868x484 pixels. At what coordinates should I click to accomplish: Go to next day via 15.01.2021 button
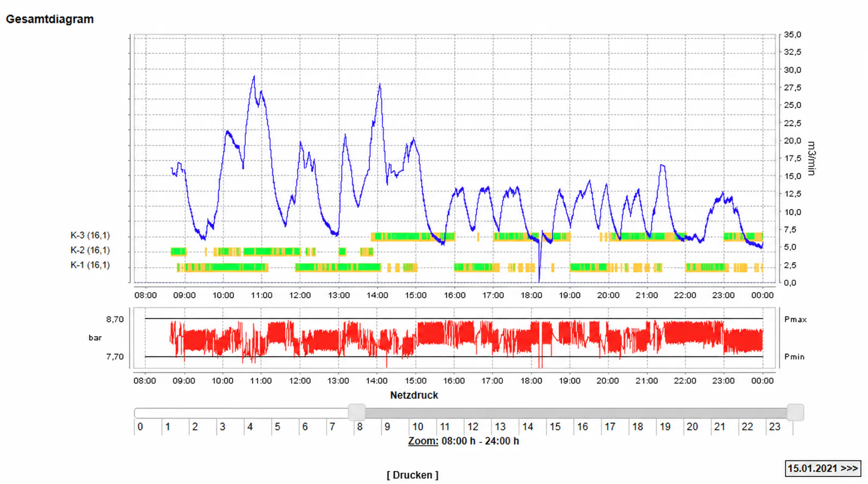coord(822,468)
